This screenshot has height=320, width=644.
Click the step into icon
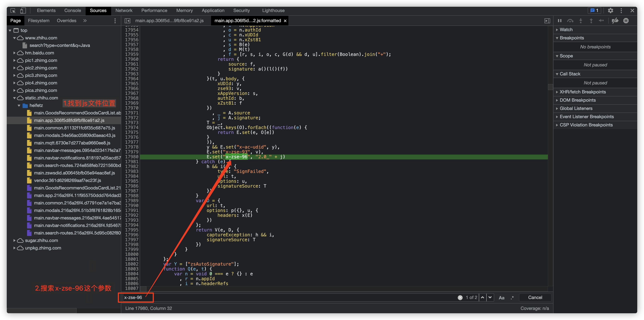581,20
